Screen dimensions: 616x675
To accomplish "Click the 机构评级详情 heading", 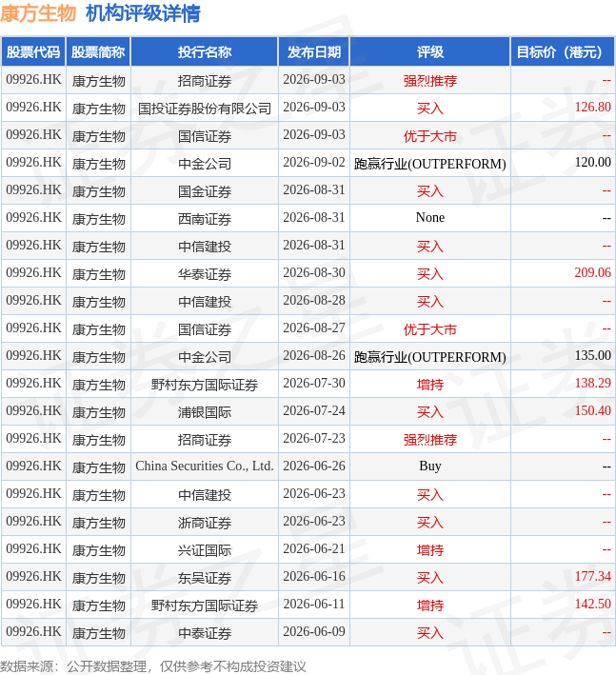I will (143, 13).
